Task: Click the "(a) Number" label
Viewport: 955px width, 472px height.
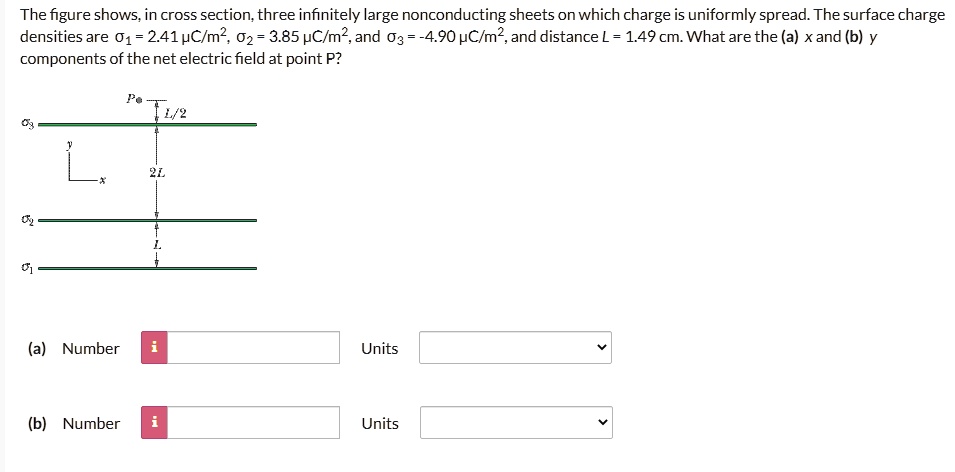Action: pos(74,348)
